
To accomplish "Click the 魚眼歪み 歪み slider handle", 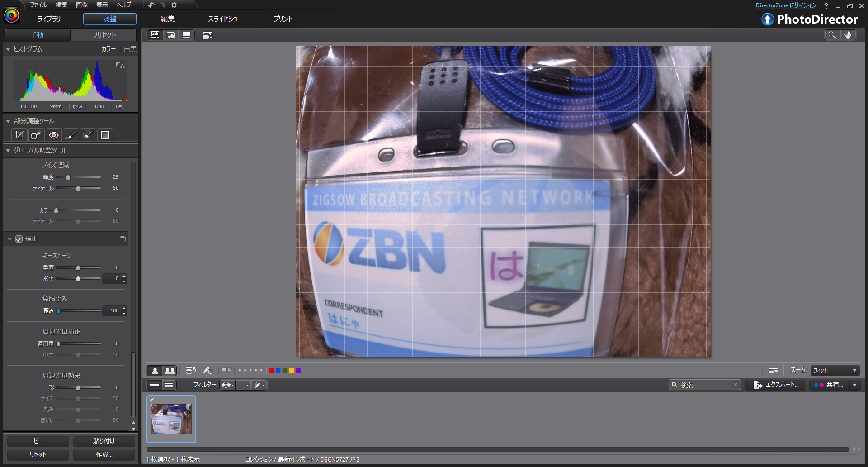I will pos(58,311).
